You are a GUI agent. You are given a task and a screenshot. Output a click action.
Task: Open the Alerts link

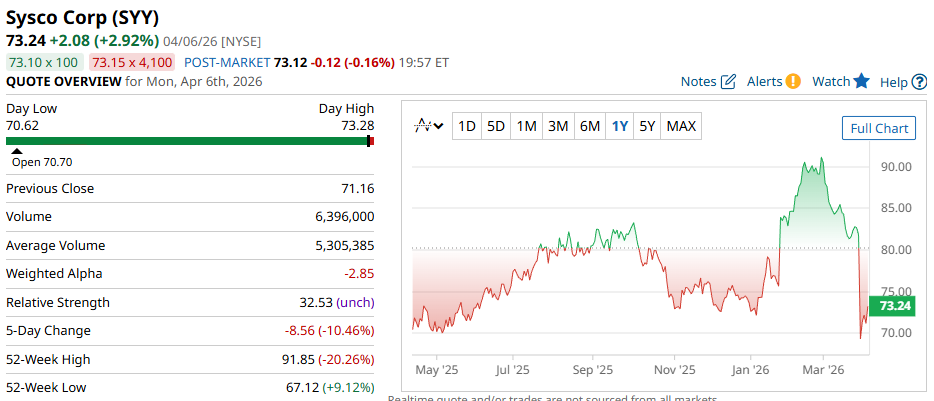click(764, 81)
